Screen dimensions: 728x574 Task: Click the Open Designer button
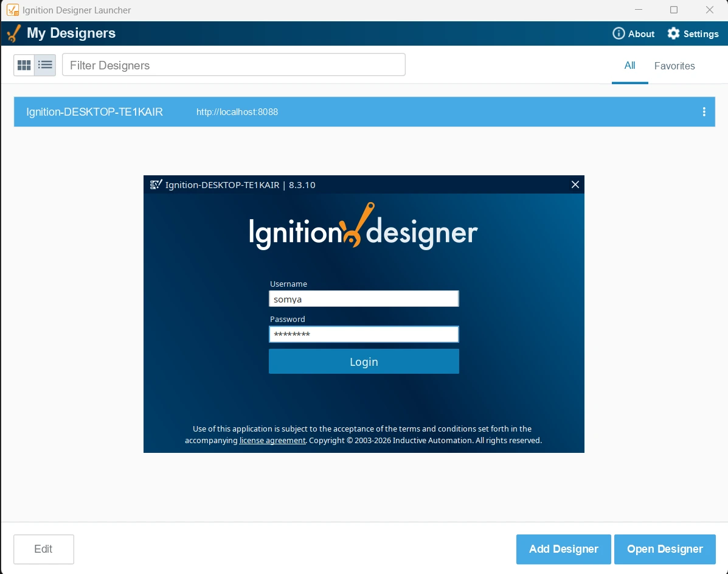(x=665, y=550)
